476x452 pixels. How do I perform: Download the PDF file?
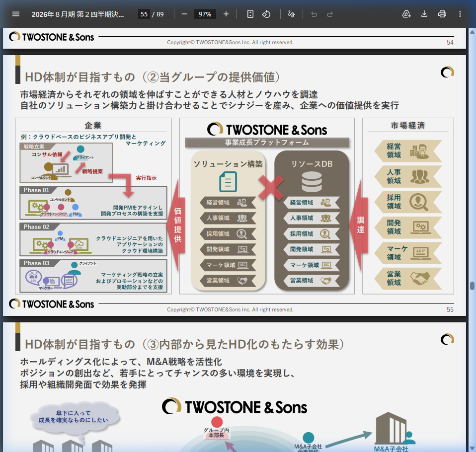coord(424,14)
